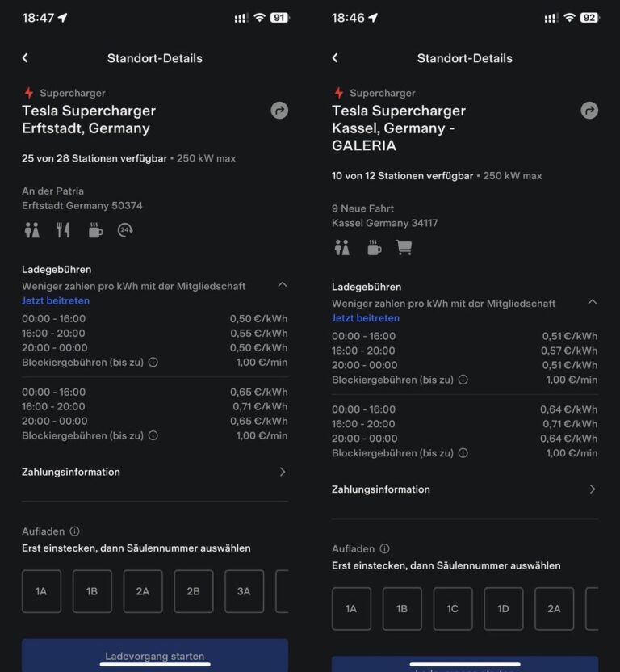Select charging stall 2B at Erftstadt
620x672 pixels.
coord(193,591)
